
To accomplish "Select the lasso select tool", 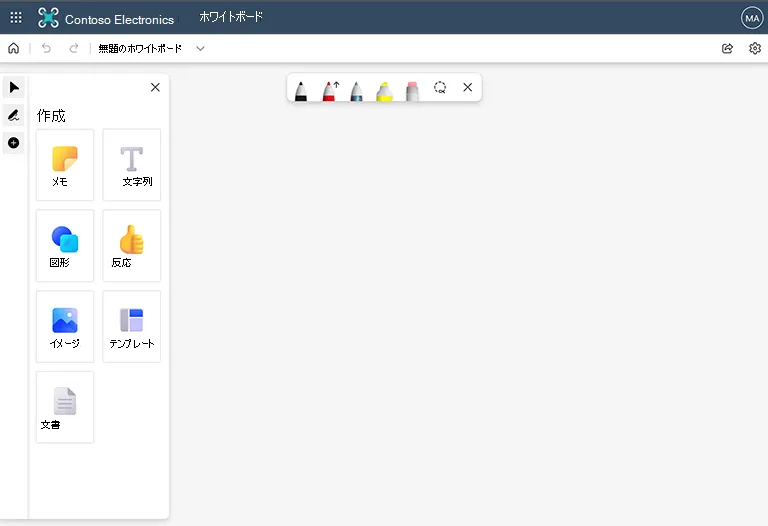I will (440, 88).
